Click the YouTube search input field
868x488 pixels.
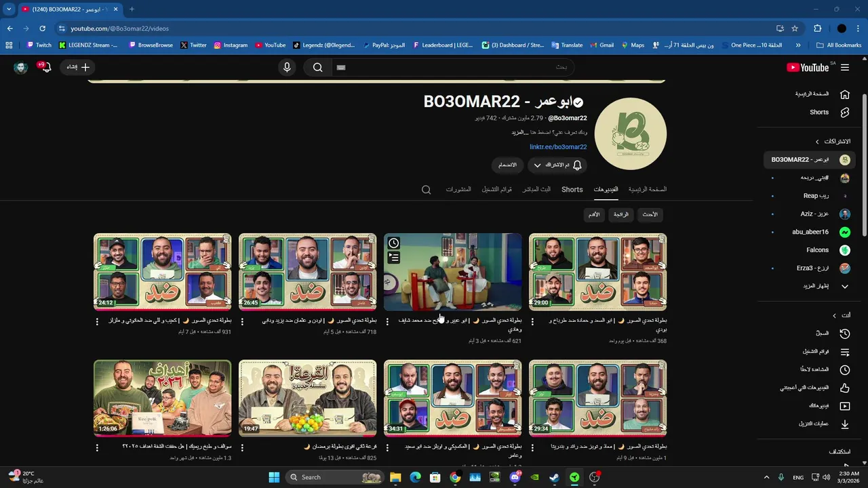tap(454, 67)
